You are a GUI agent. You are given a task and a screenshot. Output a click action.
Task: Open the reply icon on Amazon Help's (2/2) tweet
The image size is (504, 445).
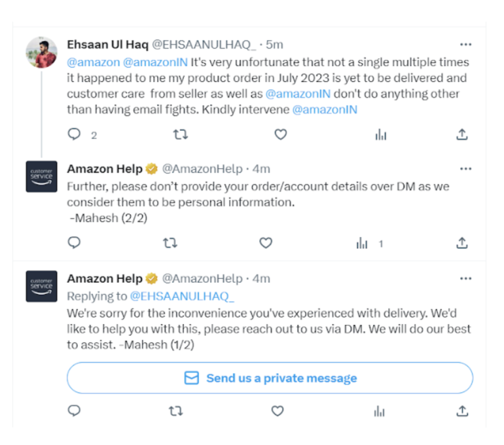74,243
